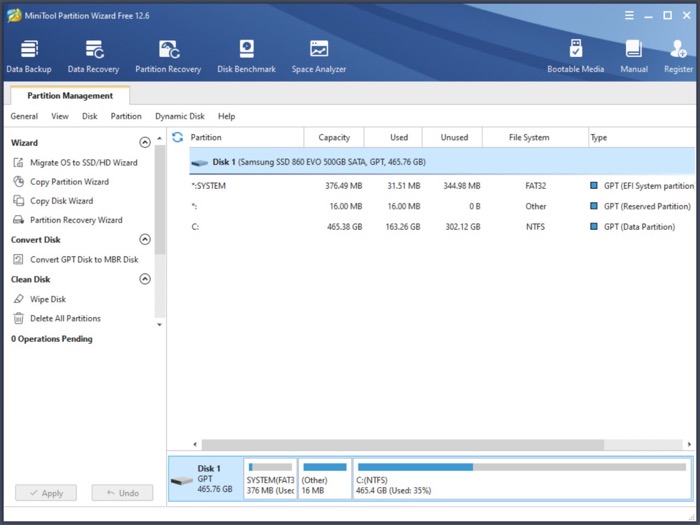Click the Disk 1 drive icon in the list header
Viewport: 700px width, 525px height.
pos(200,162)
